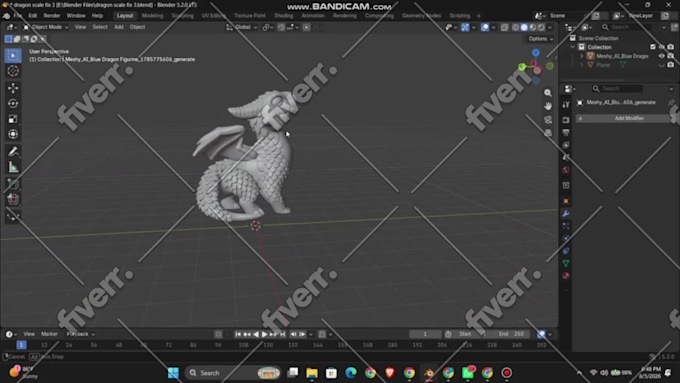Screen dimensions: 680x383
Task: Switch to solid viewport shading
Action: (524, 27)
